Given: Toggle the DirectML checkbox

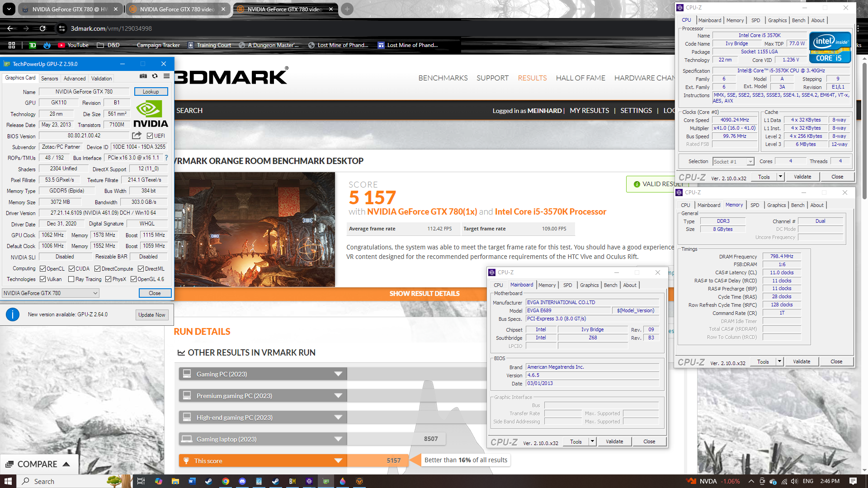Looking at the screenshot, I should tap(141, 269).
